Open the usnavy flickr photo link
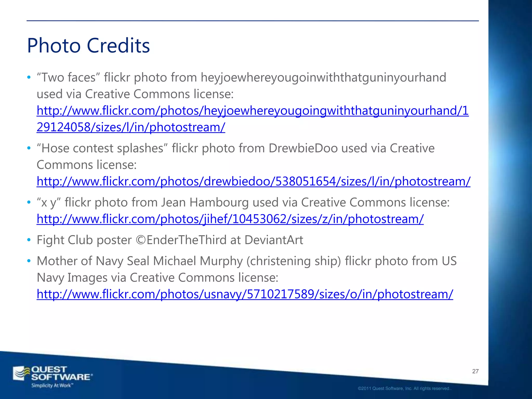Image resolution: width=532 pixels, height=399 pixels. click(x=245, y=294)
